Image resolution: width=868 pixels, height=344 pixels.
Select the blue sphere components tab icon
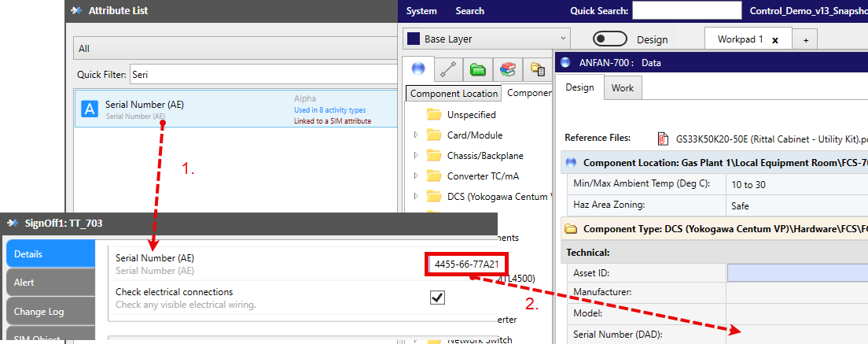418,68
